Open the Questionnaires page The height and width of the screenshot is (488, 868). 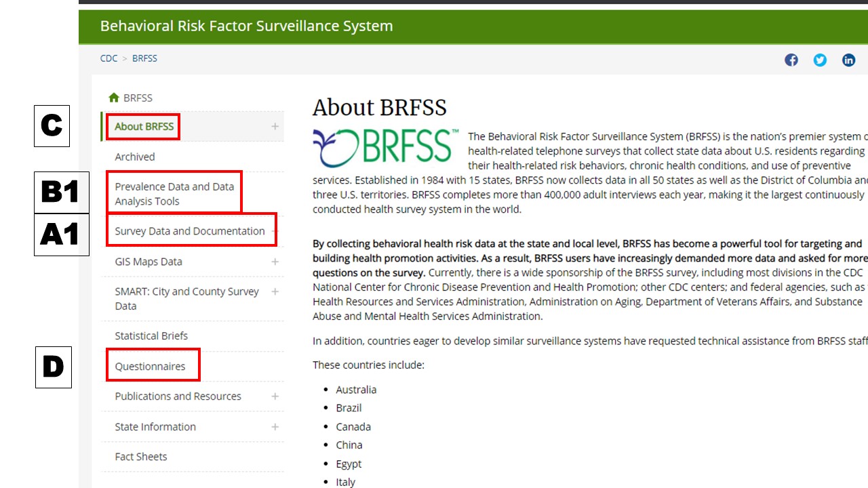[150, 365]
